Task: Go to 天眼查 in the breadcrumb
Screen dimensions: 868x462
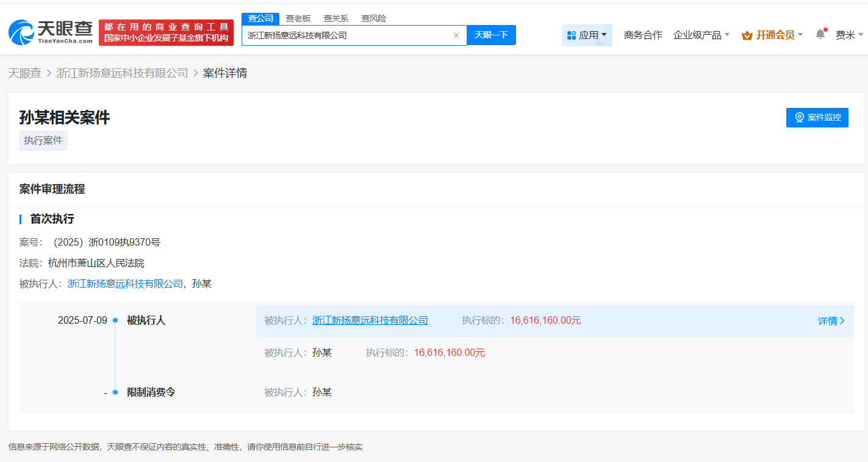Action: tap(24, 73)
